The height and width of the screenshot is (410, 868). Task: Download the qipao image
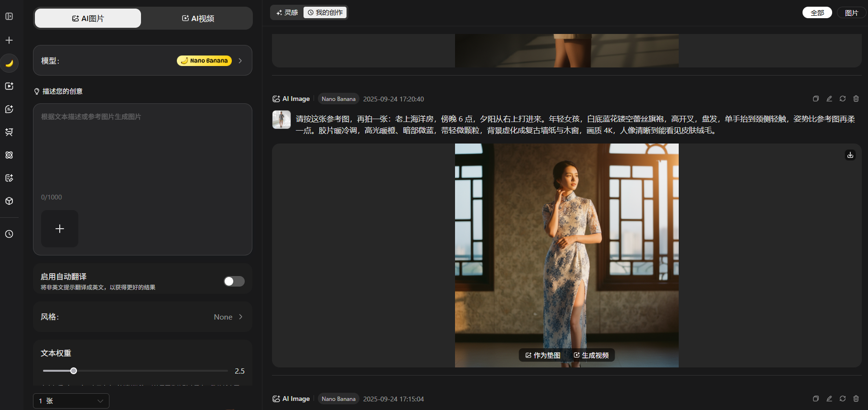pos(850,155)
